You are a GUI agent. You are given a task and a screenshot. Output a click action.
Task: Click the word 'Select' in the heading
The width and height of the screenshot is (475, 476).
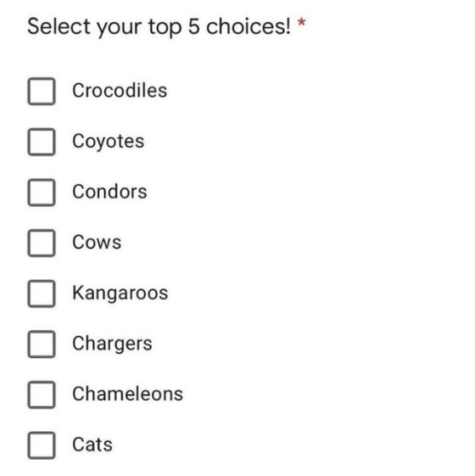coord(59,26)
